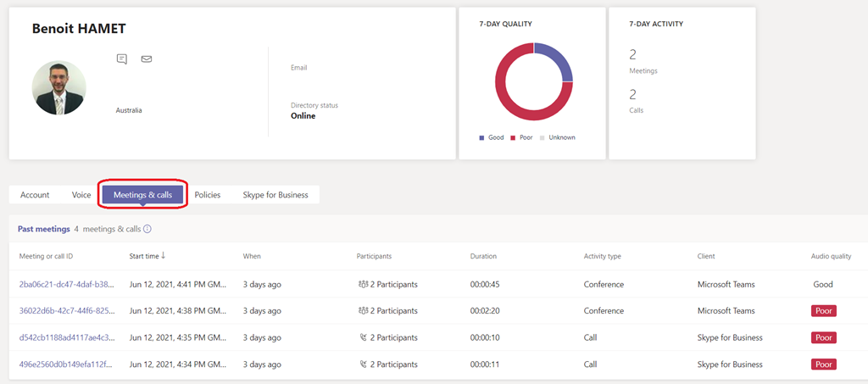Click the phone icon in Jun 12 4:34 PM call row
The height and width of the screenshot is (384, 868).
(x=362, y=365)
